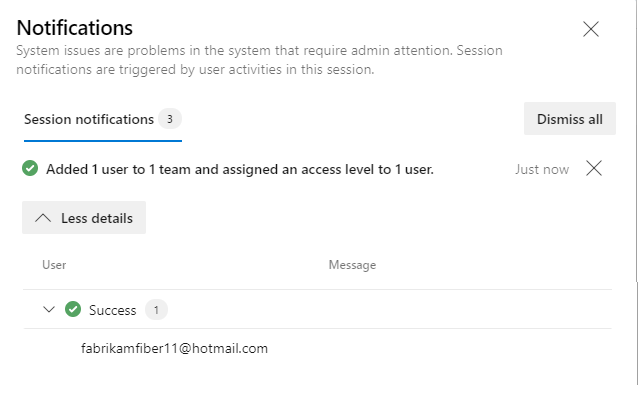The image size is (638, 413).
Task: Click the Session notifications count badge
Action: point(170,119)
